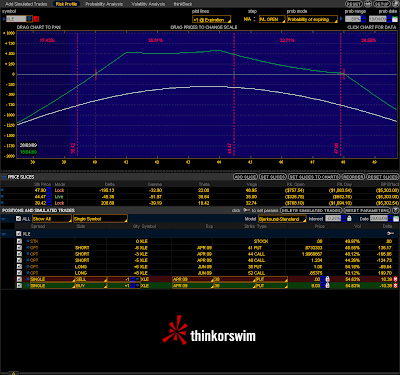
Task: Toggle checkbox for the simulated BUY row
Action: [19, 286]
